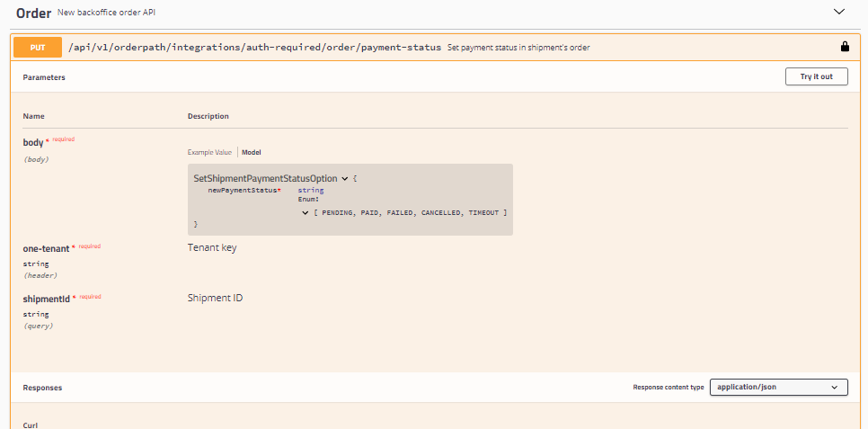Viewport: 868px width, 429px height.
Task: Collapse the Enum values list arrow
Action: click(305, 212)
